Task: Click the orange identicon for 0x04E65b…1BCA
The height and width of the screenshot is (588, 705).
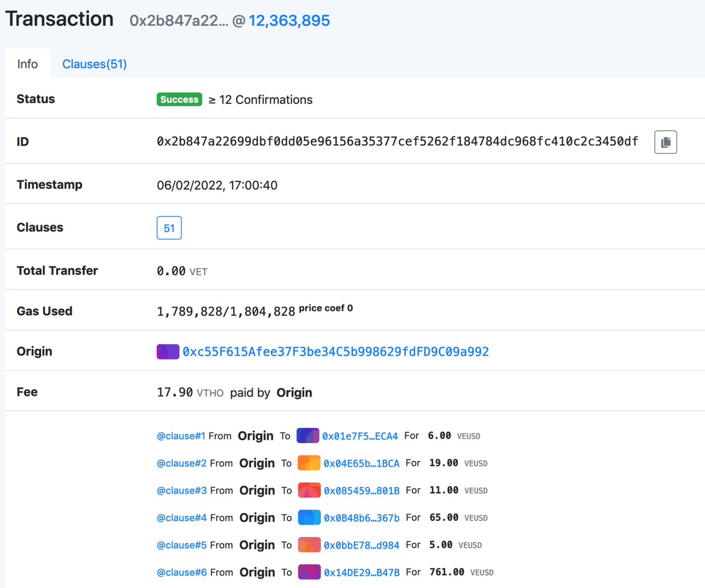Action: (309, 463)
